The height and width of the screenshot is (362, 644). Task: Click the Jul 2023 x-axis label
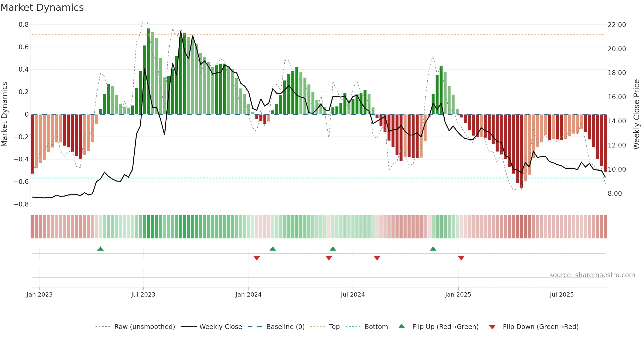click(x=143, y=294)
